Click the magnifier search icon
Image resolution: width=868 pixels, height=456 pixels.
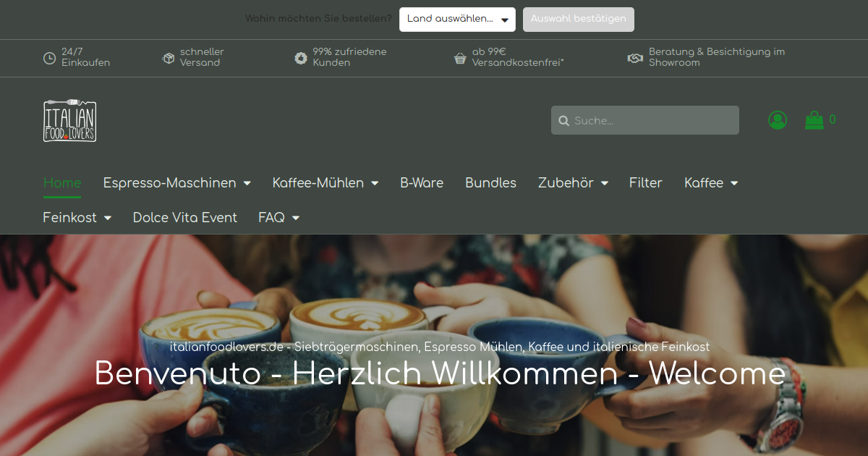click(564, 121)
